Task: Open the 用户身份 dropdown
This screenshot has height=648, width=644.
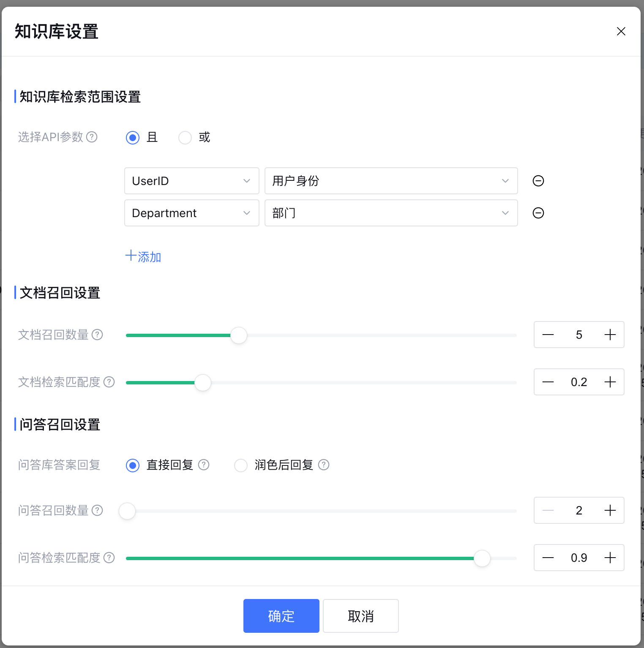Action: tap(391, 181)
